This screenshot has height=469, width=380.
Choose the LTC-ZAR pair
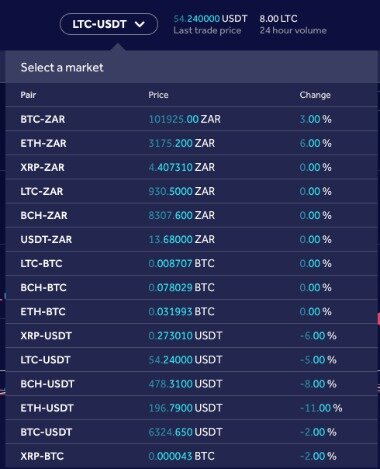coord(191,191)
